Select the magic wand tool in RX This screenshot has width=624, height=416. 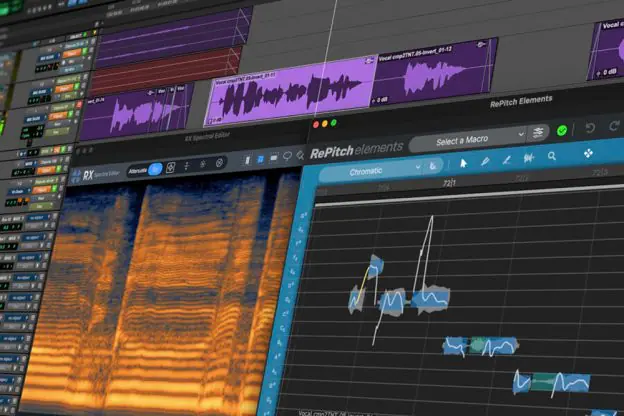tap(300, 155)
